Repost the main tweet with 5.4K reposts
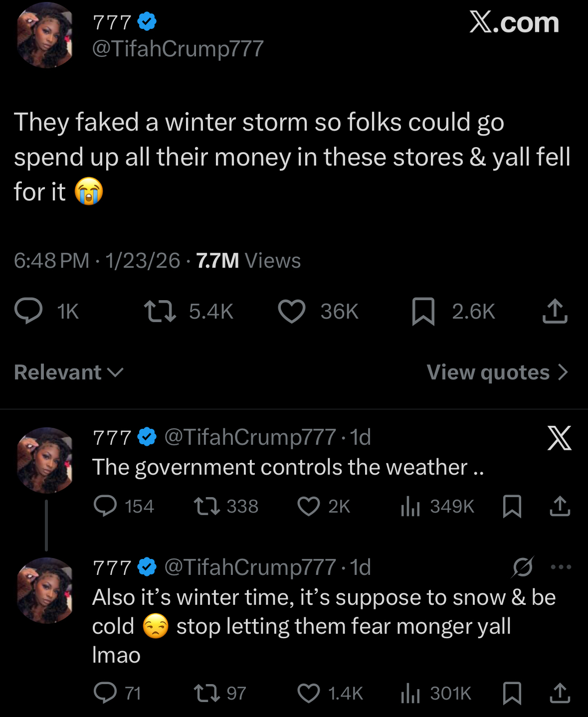588x717 pixels. click(x=160, y=311)
